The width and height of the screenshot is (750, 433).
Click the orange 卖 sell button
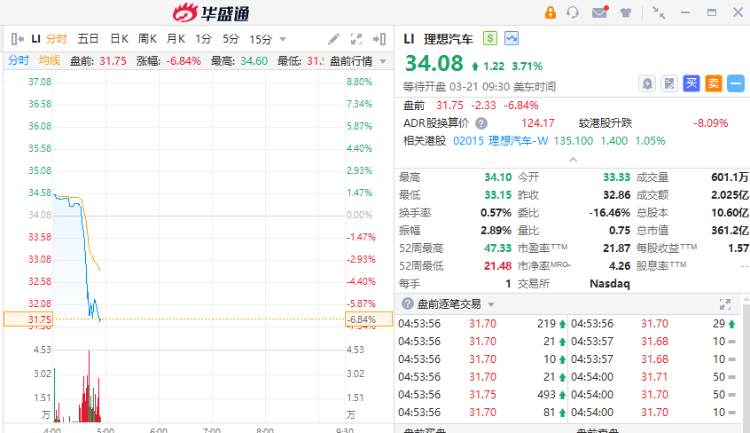click(713, 83)
